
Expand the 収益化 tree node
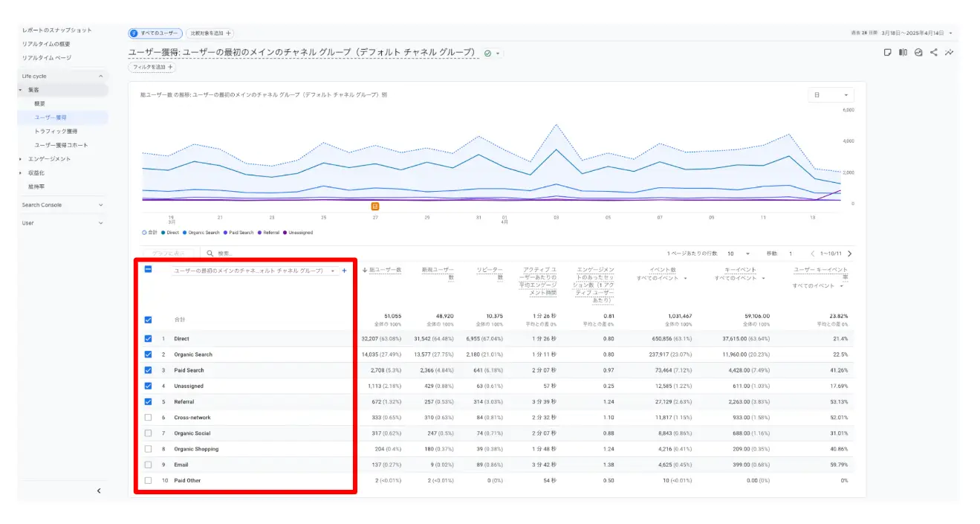pos(21,172)
